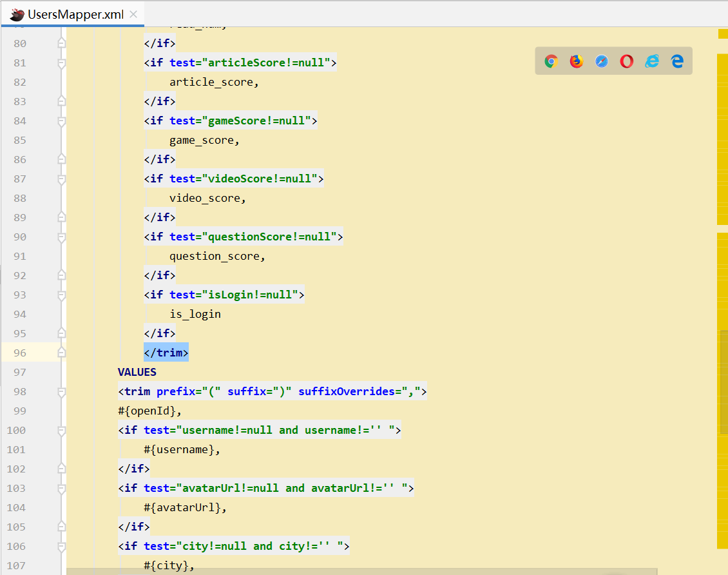Viewport: 728px width, 575px height.
Task: Collapse fold end marker at line 96
Action: pos(61,353)
